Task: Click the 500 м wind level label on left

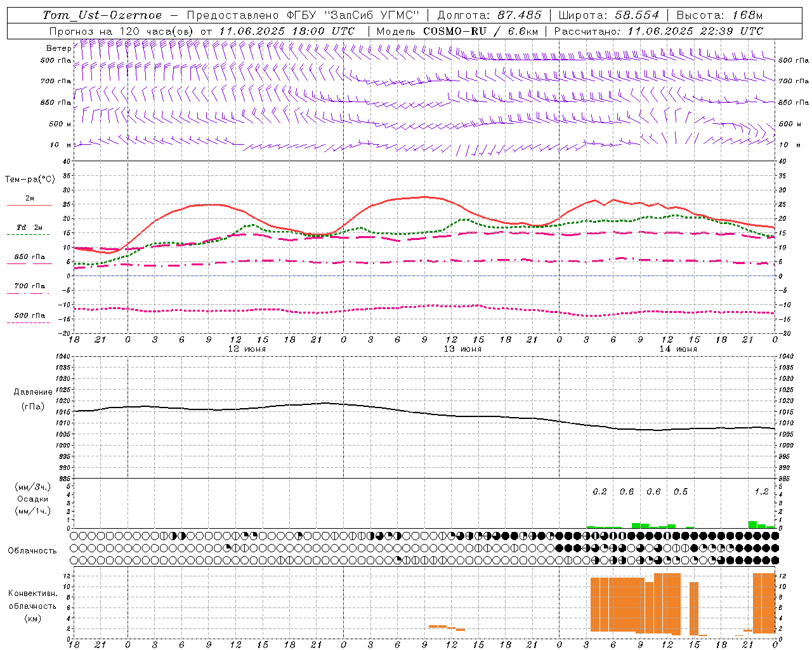Action: click(x=60, y=124)
